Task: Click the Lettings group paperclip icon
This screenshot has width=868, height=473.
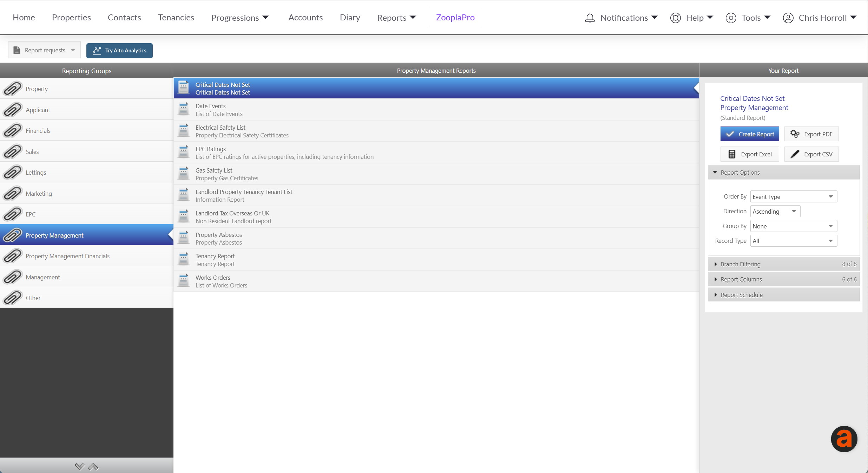Action: [13, 172]
